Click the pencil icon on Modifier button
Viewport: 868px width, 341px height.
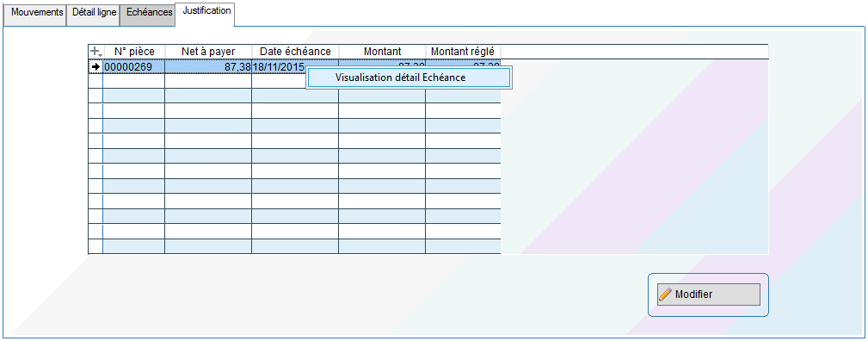[665, 294]
